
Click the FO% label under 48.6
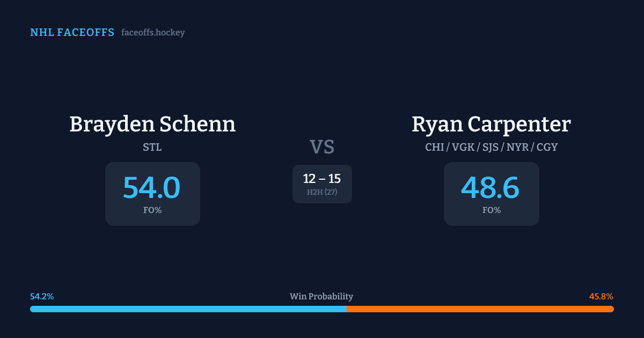492,210
